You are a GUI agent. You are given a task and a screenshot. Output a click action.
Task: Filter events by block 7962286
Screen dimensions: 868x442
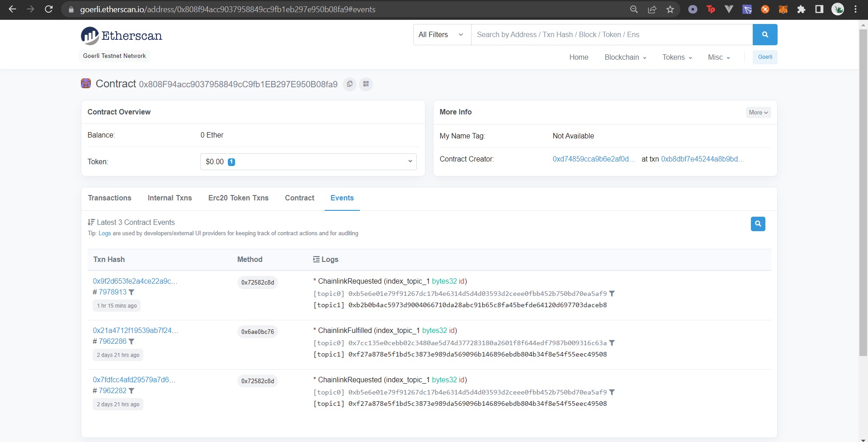click(132, 342)
